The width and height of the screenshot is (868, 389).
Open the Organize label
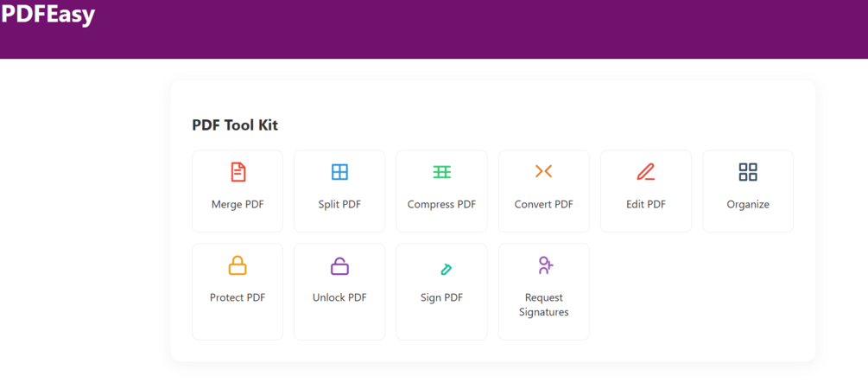748,205
